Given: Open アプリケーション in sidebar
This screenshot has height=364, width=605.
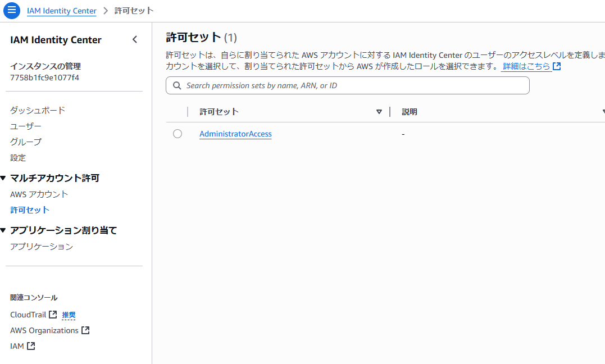Looking at the screenshot, I should point(42,247).
